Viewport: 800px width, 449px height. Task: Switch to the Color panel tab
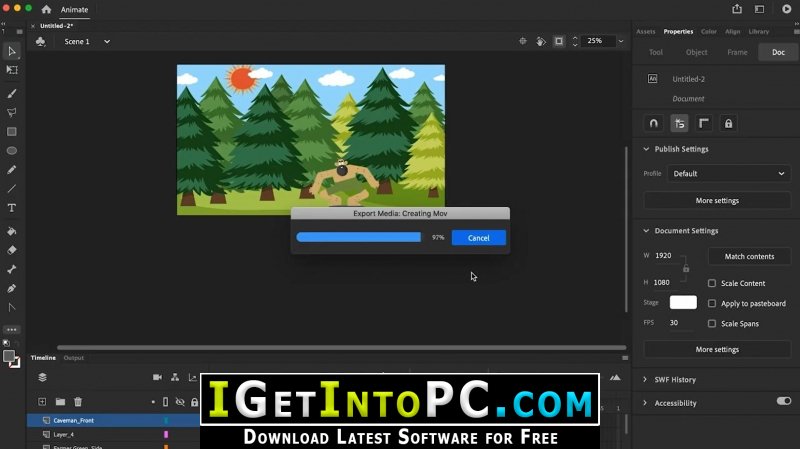tap(709, 32)
